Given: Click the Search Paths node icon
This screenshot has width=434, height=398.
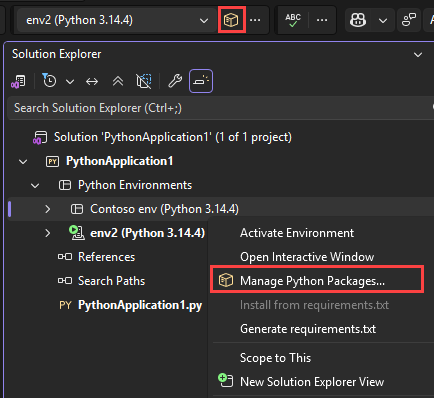Looking at the screenshot, I should [x=65, y=281].
